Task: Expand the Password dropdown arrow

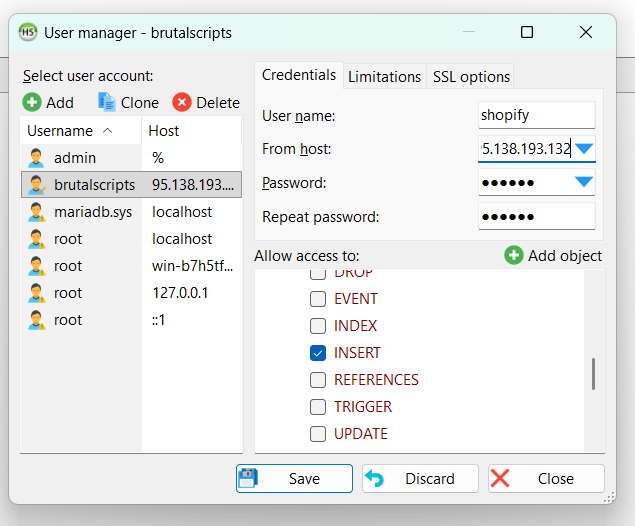Action: [584, 182]
